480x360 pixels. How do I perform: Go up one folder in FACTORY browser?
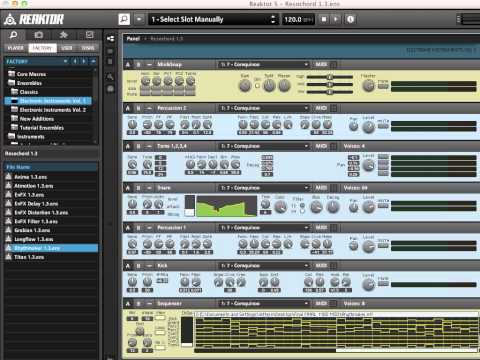tap(93, 61)
